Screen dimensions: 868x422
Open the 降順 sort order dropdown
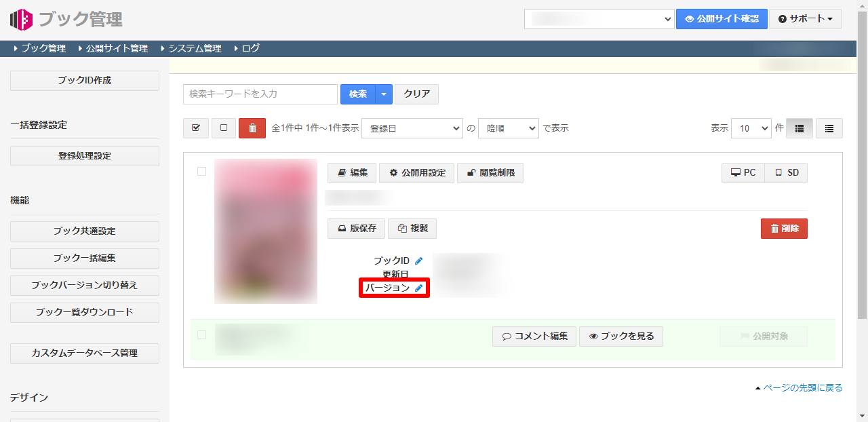tap(509, 128)
